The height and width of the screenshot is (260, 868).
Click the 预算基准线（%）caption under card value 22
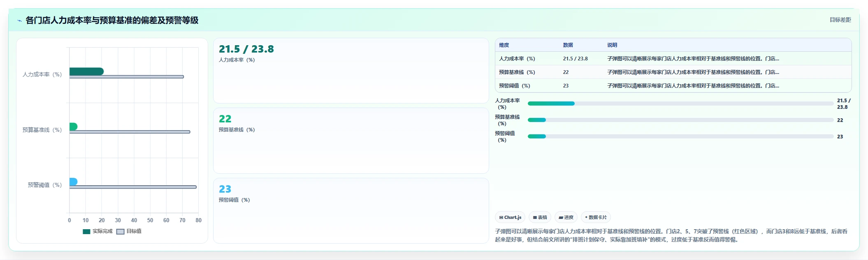[237, 130]
